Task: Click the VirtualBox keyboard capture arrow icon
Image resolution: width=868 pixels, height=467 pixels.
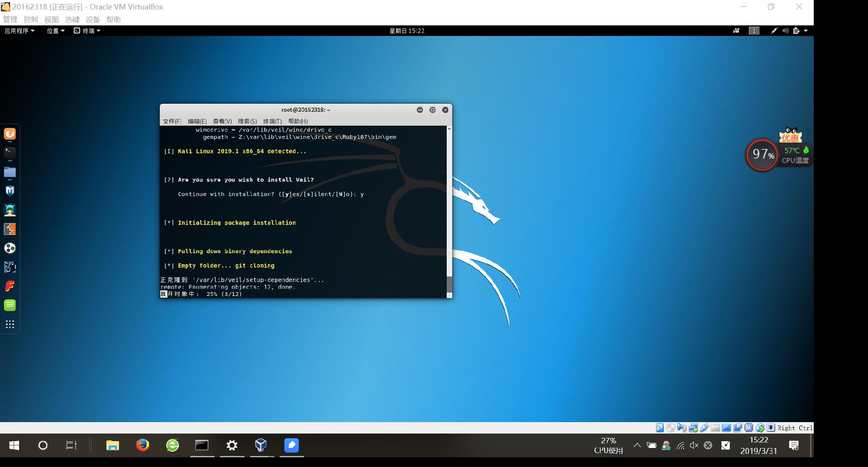Action: 771,428
